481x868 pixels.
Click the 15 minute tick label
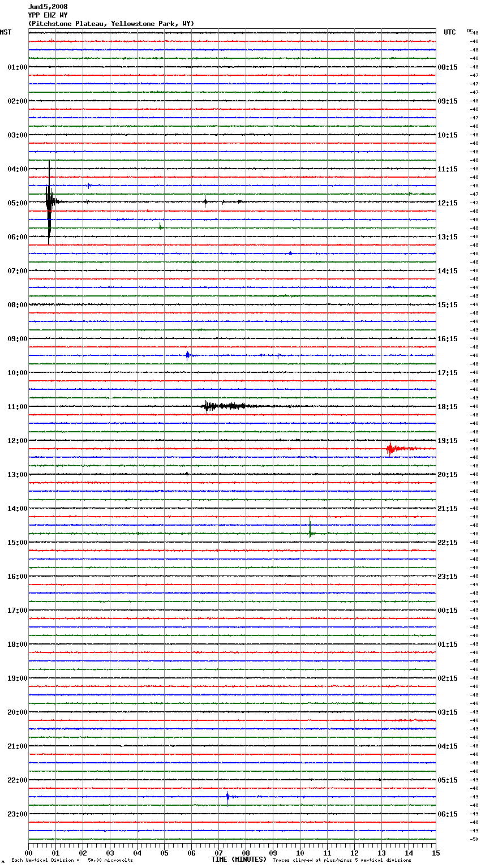[436, 853]
